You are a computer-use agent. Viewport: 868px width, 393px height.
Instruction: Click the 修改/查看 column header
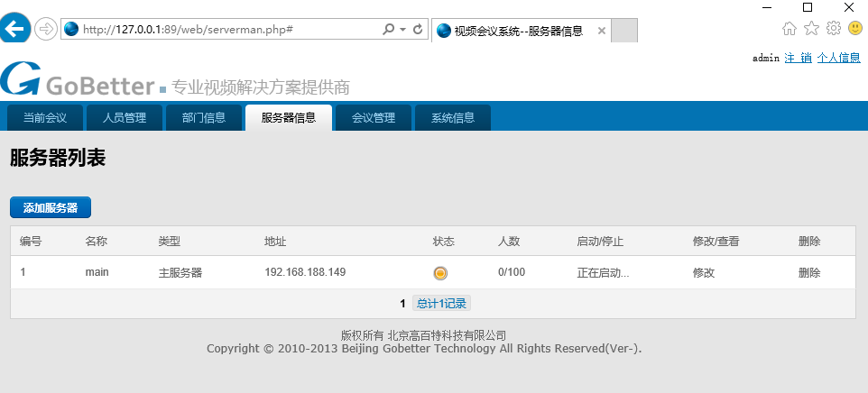click(x=716, y=242)
